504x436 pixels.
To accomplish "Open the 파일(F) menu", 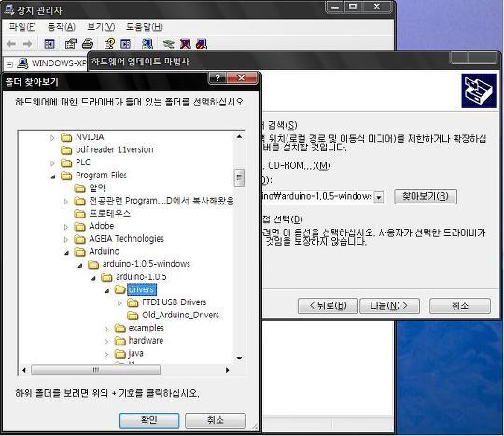I will (22, 27).
